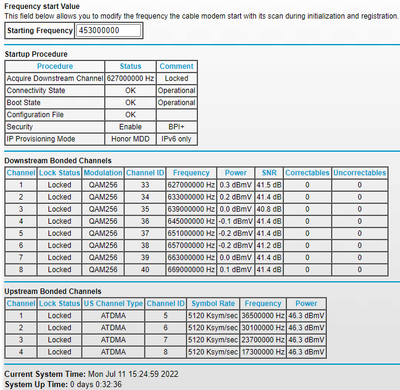The image size is (400, 390).
Task: Select downstream Channel ID 40 cell
Action: (145, 269)
